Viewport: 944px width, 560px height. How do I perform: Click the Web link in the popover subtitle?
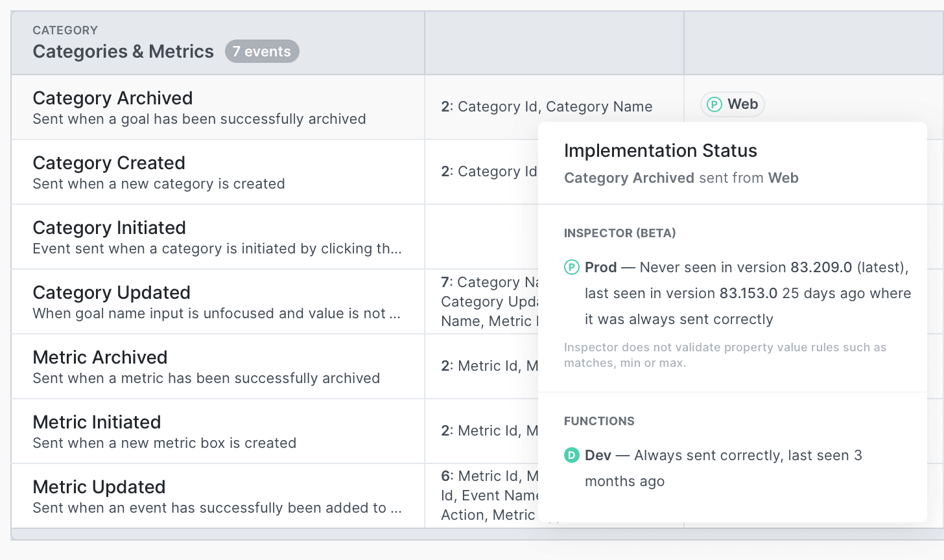point(783,178)
